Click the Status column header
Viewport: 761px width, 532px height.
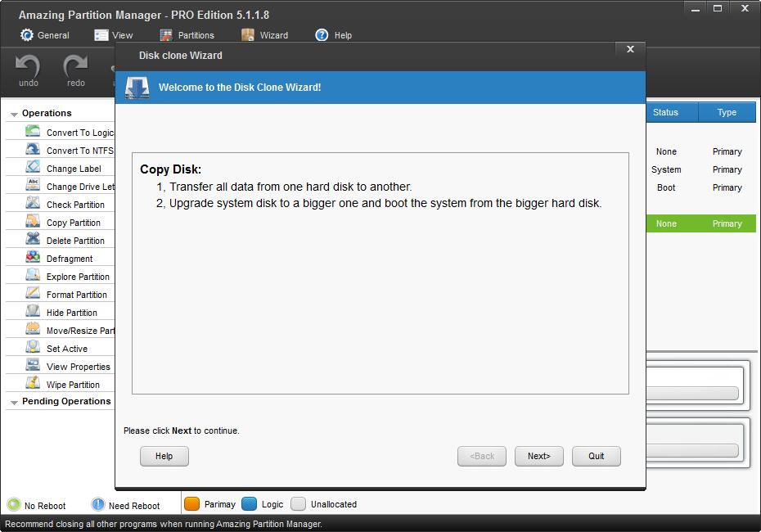point(672,112)
